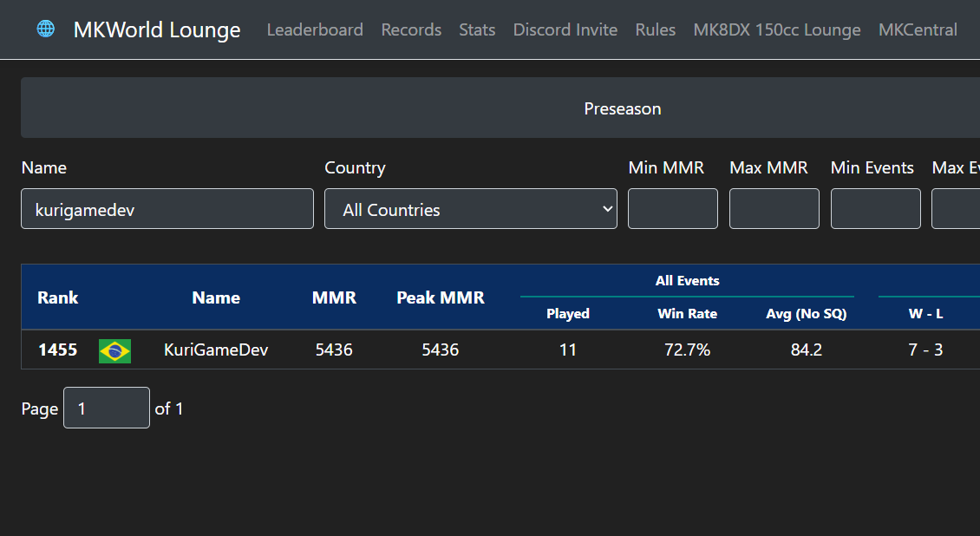Click the 7 - 3 record cell
Viewport: 980px width, 536px height.
pyautogui.click(x=925, y=350)
